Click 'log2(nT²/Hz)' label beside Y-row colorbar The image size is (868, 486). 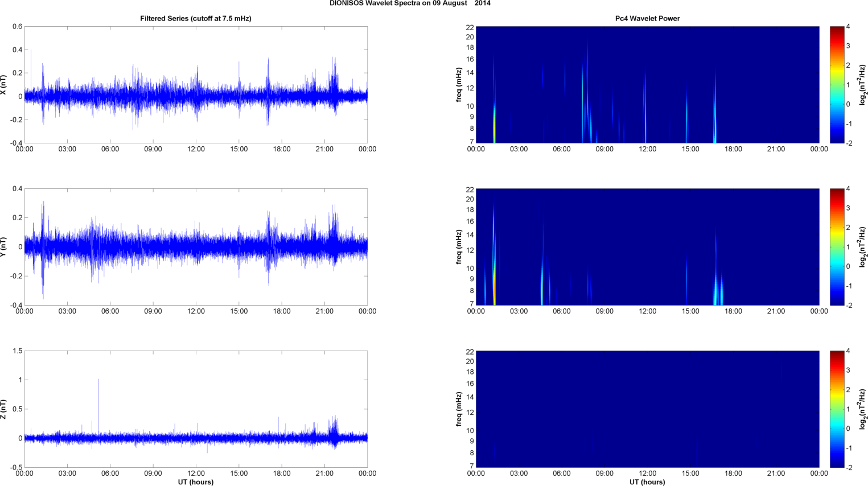[863, 247]
